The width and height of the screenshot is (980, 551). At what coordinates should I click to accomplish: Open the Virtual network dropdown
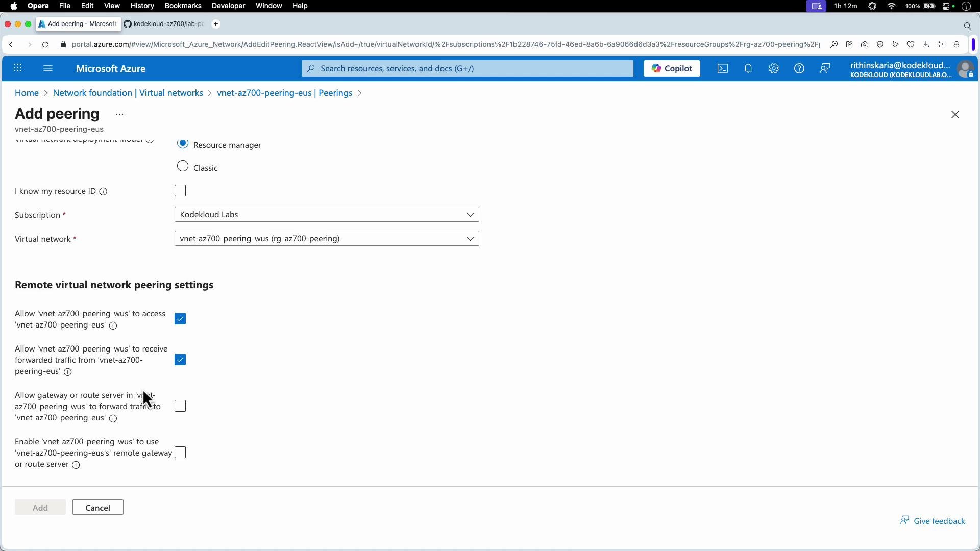pos(327,239)
